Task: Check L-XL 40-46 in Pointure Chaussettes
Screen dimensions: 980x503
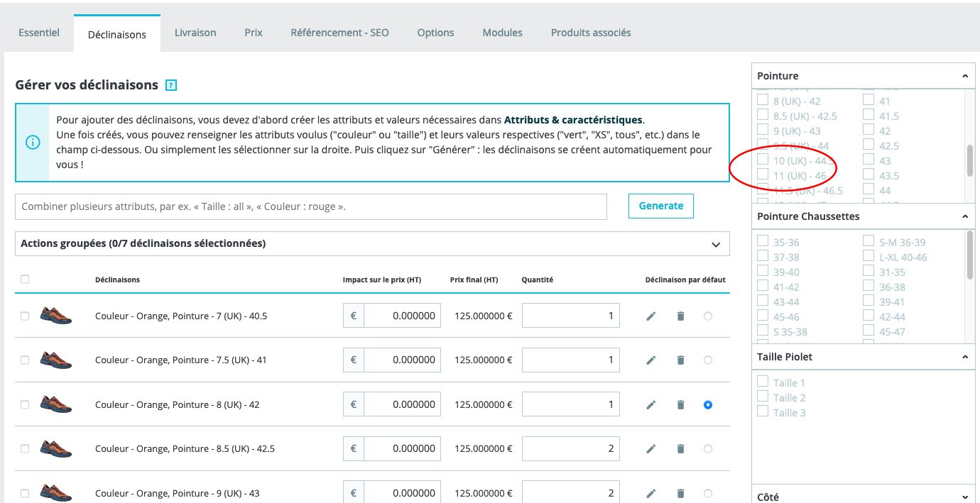Action: tap(869, 256)
